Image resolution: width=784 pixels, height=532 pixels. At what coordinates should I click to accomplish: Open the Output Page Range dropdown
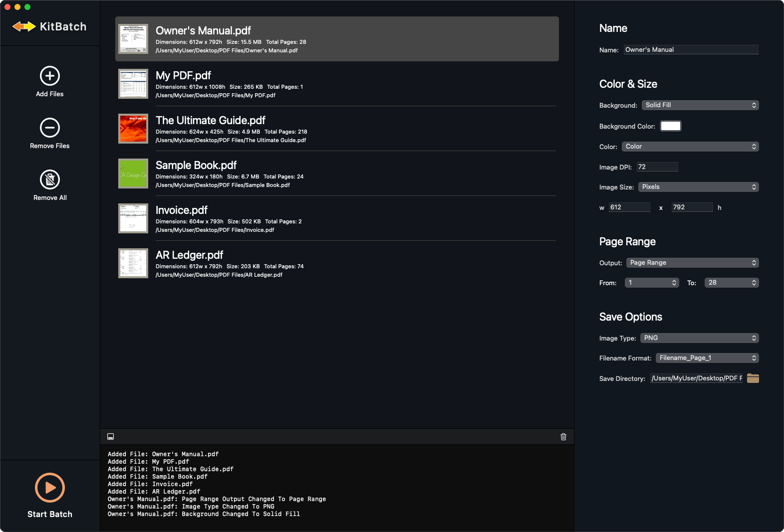[692, 263]
